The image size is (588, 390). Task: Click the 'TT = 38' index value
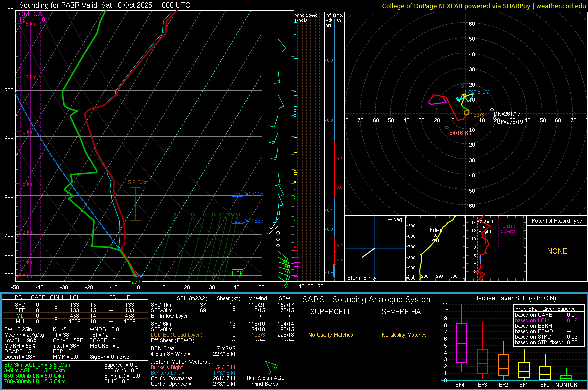61,335
